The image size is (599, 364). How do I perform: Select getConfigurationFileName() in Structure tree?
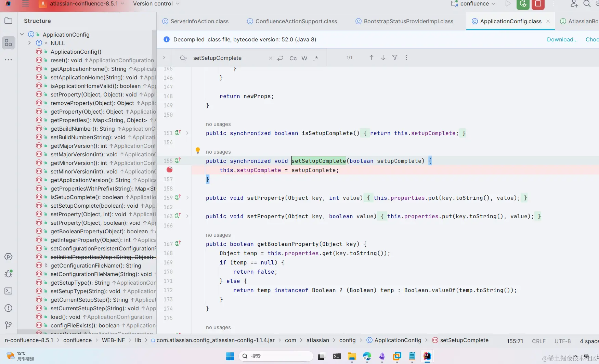pos(96,265)
